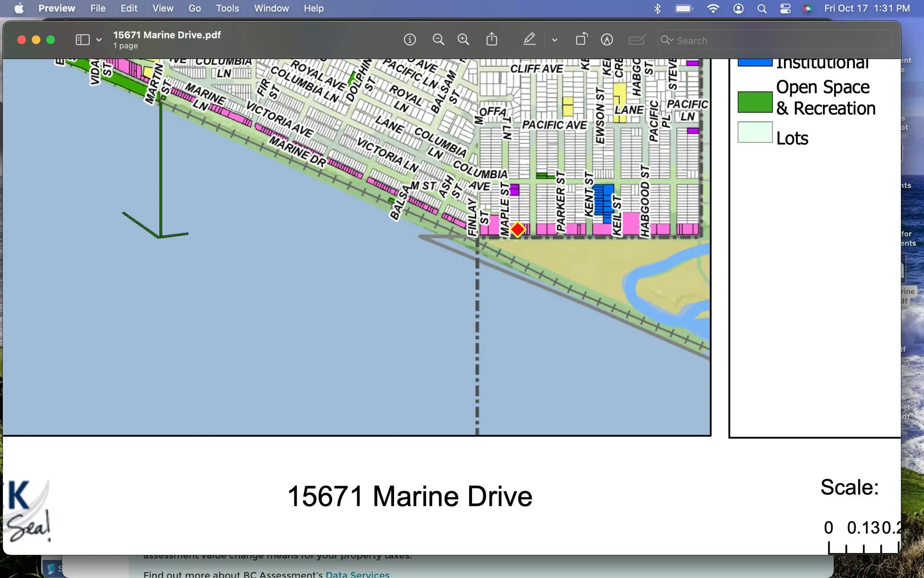Open the document info inspector
This screenshot has width=924, height=578.
coord(410,39)
